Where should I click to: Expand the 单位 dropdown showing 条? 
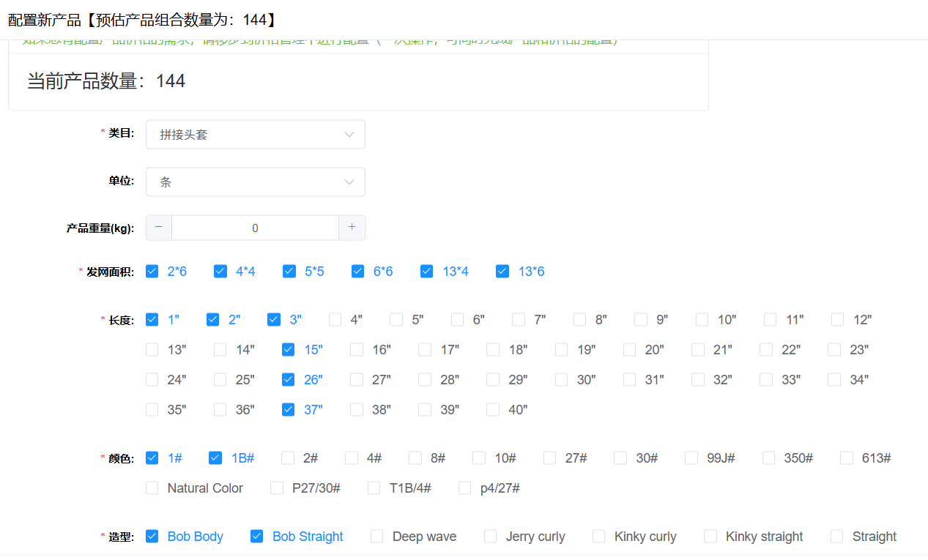255,182
